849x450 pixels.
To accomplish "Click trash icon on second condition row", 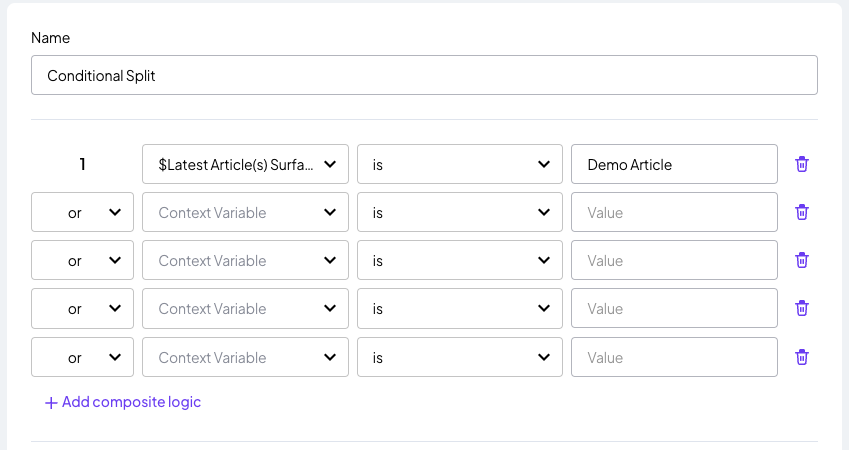I will [x=802, y=212].
